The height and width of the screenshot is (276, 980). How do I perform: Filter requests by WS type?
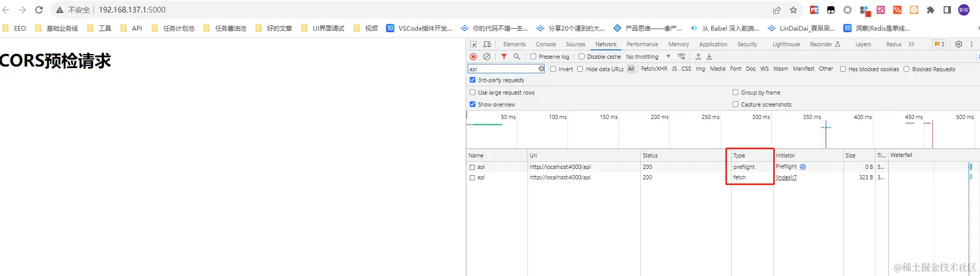(x=764, y=69)
